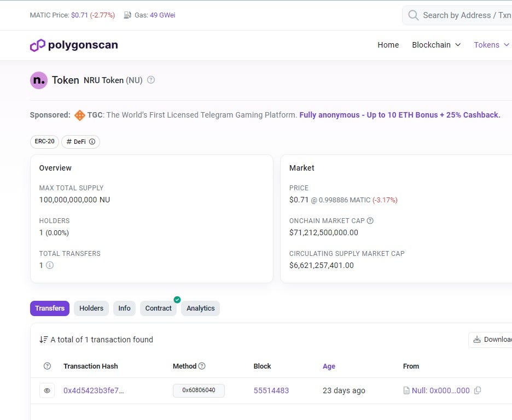The image size is (512, 420).
Task: Click the DeFi tag info icon
Action: pos(92,142)
